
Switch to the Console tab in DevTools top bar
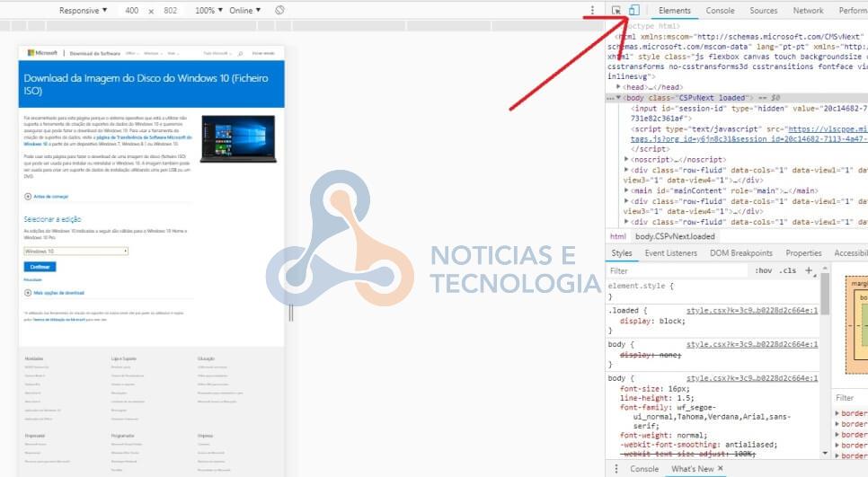[x=720, y=11]
